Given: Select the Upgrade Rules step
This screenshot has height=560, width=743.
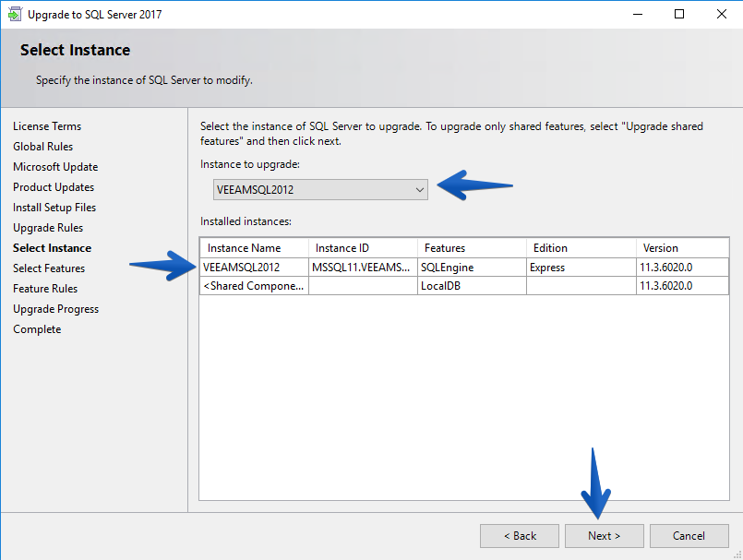Looking at the screenshot, I should [48, 228].
